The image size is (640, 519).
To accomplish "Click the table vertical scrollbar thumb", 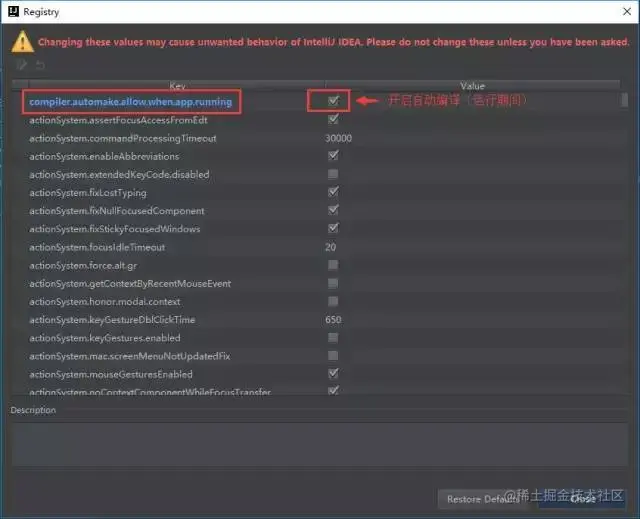I will coord(624,100).
